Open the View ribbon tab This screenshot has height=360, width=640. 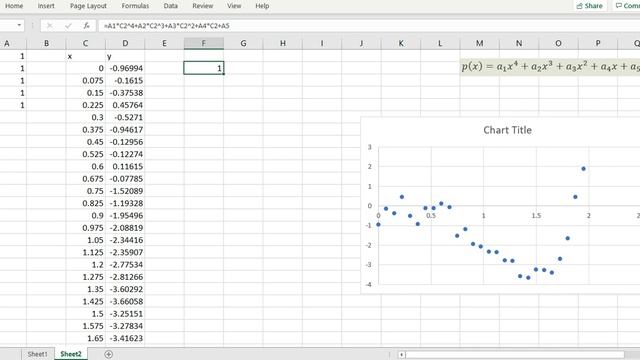(234, 6)
